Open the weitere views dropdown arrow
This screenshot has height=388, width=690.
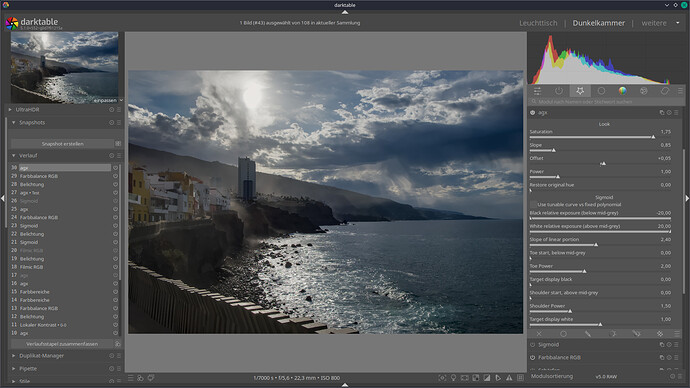click(x=678, y=23)
